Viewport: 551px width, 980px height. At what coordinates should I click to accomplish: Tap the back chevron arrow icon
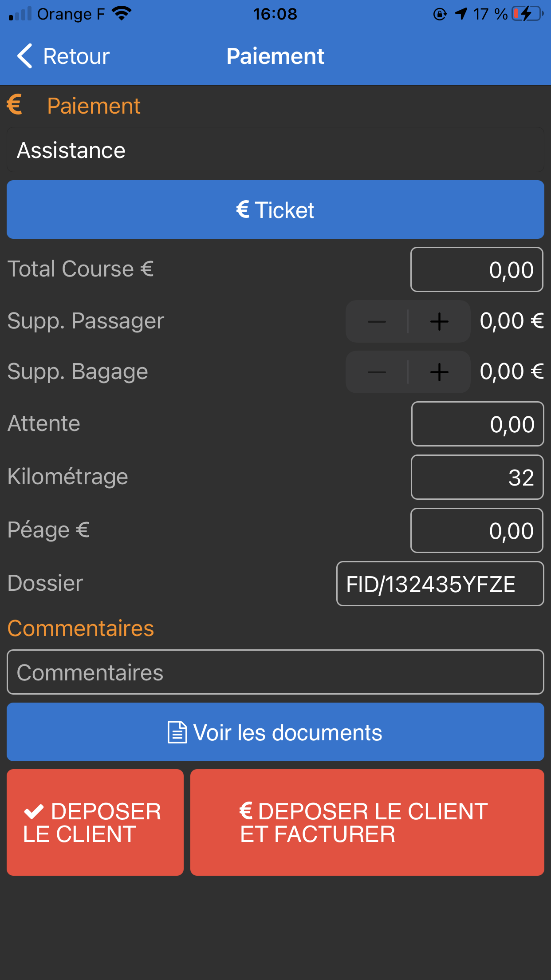click(x=25, y=56)
